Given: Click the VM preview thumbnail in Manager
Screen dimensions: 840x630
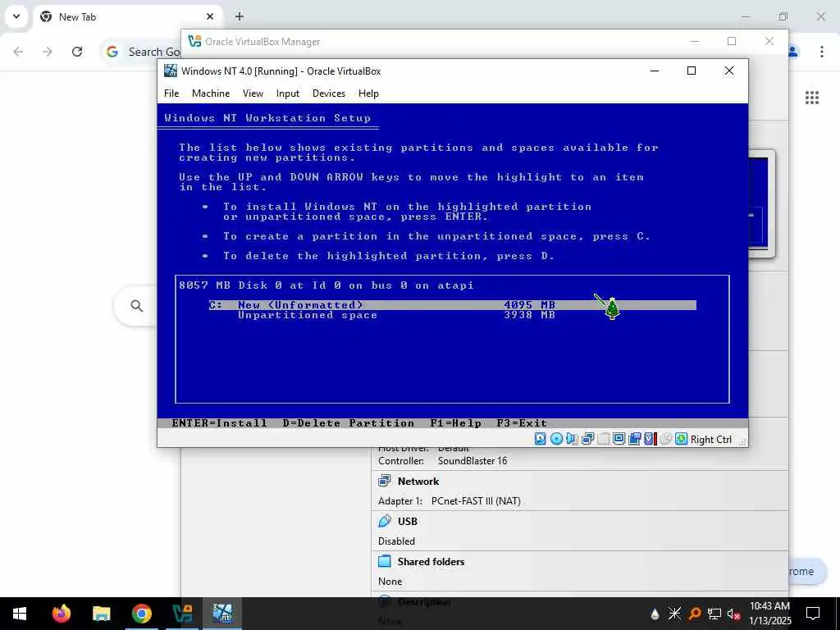Looking at the screenshot, I should 762,203.
